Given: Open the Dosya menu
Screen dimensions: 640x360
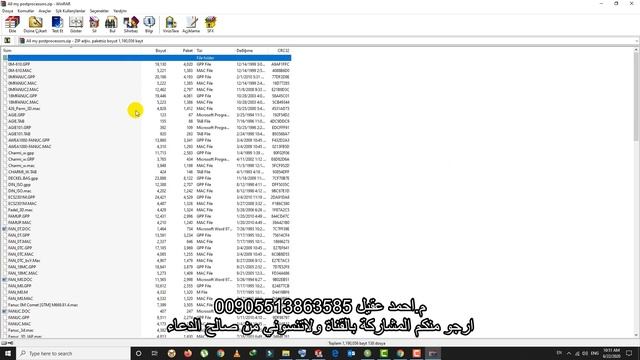Looking at the screenshot, I should pos(8,11).
